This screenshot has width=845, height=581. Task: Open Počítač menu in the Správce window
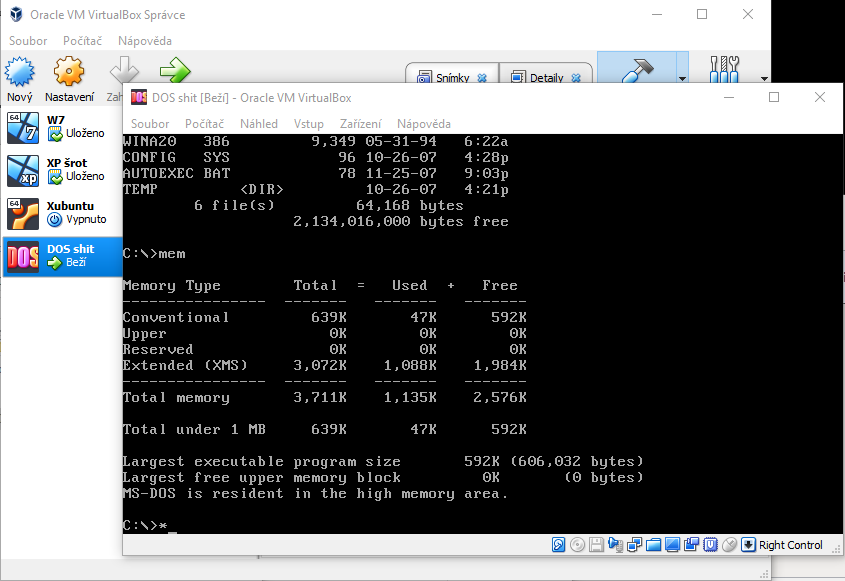click(82, 41)
